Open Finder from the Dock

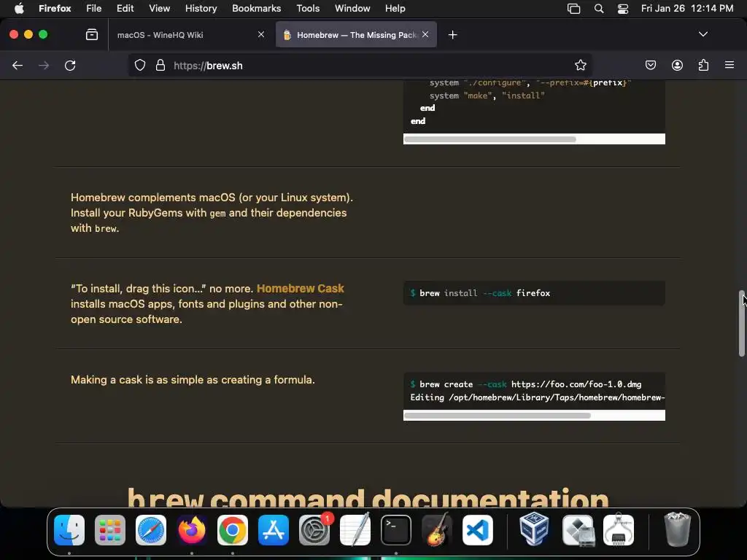(x=69, y=530)
